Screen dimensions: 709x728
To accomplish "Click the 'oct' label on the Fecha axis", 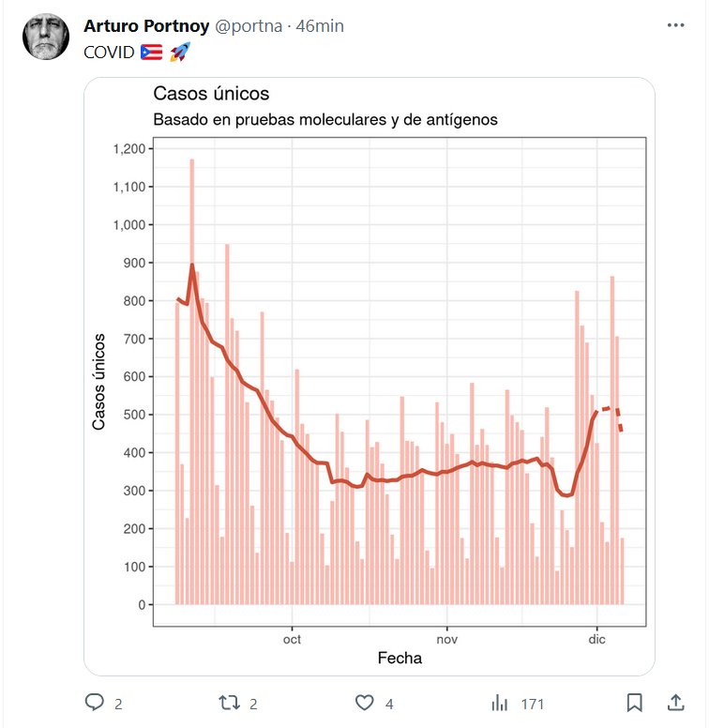I will (292, 640).
